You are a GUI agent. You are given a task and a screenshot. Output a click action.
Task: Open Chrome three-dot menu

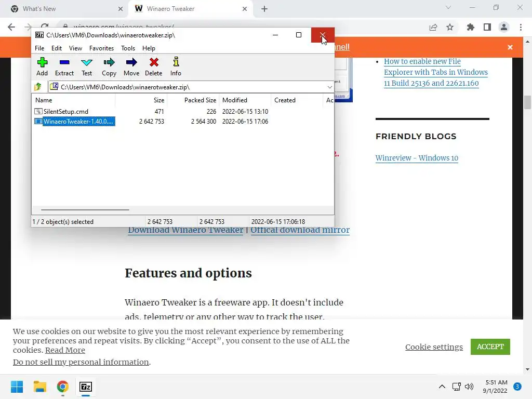click(x=521, y=27)
